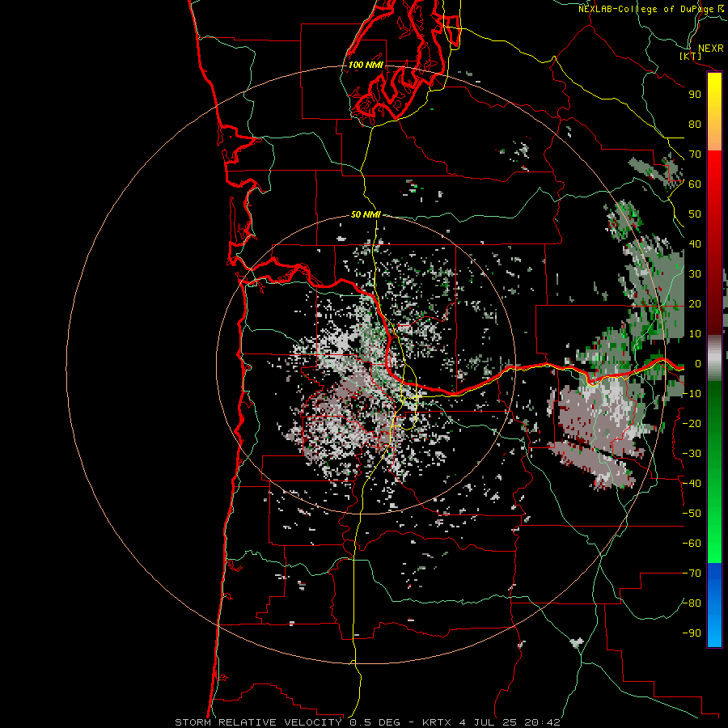The height and width of the screenshot is (728, 728).
Task: Click the '100 NMI' range ring label
Action: click(x=366, y=65)
